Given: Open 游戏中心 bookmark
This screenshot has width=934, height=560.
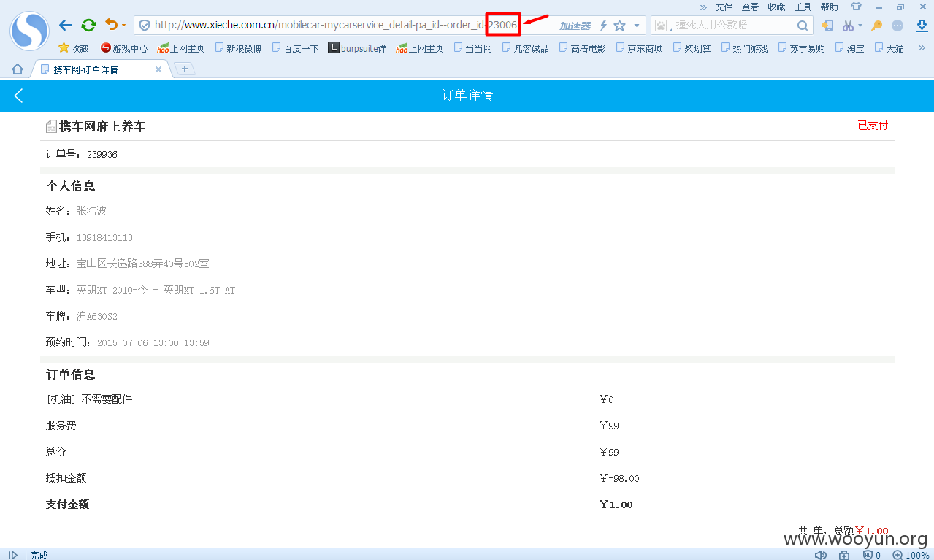Looking at the screenshot, I should tap(124, 48).
